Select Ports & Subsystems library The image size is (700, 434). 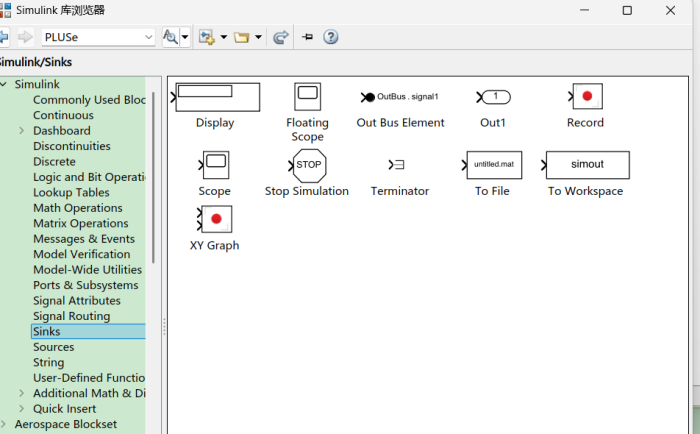pyautogui.click(x=86, y=285)
